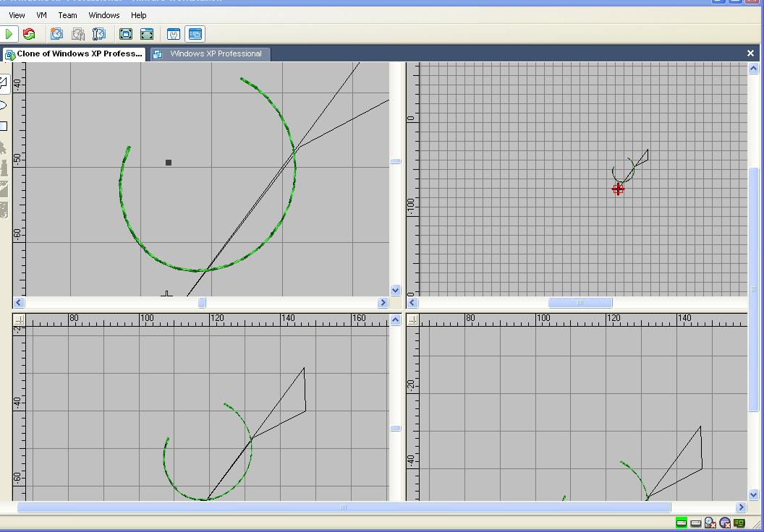Image resolution: width=764 pixels, height=532 pixels.
Task: Open the Windows menu
Action: point(104,14)
